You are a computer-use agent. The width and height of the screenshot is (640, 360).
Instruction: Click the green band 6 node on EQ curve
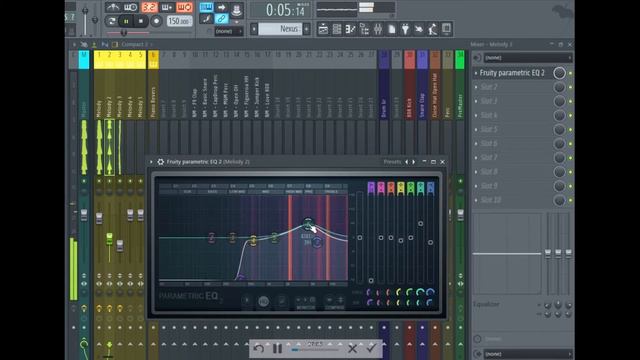308,224
